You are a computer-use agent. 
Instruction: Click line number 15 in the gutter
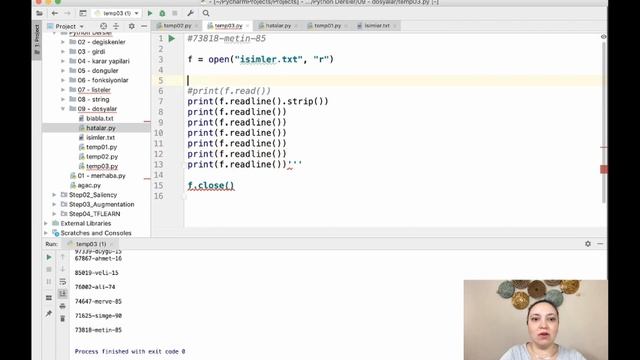click(x=158, y=185)
